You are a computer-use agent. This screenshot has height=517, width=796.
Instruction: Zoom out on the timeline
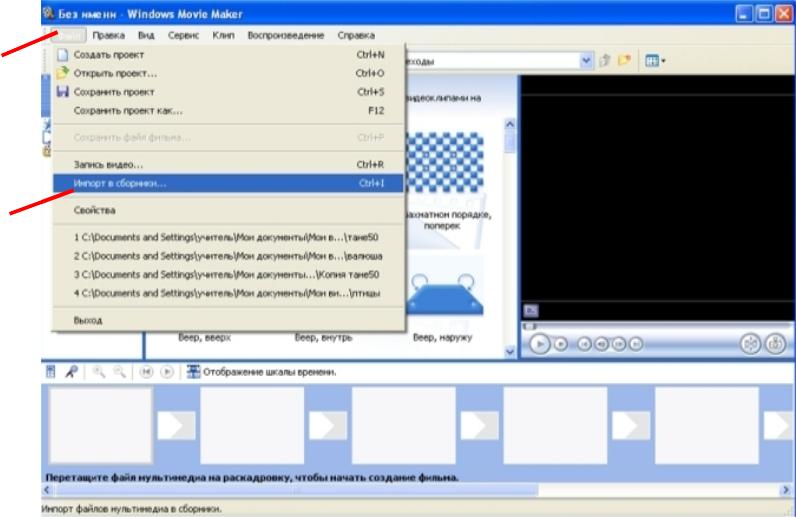(119, 372)
